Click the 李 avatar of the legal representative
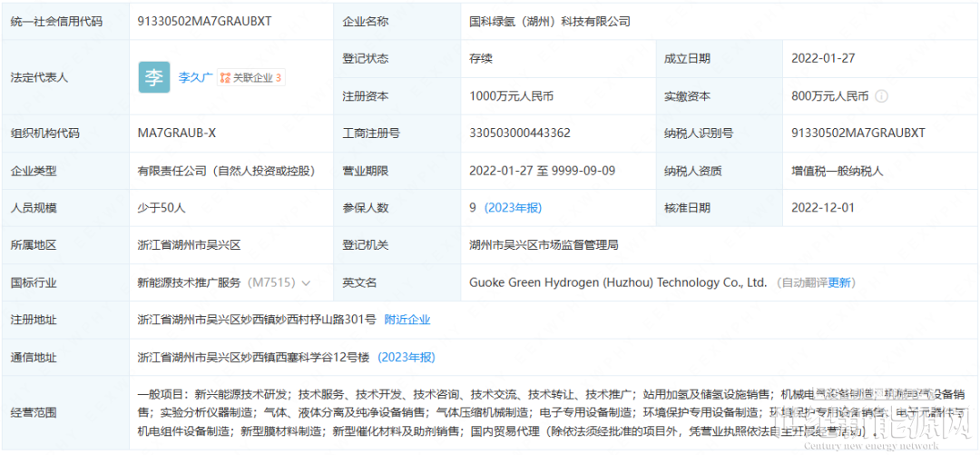Viewport: 980px width, 455px height. pos(154,77)
